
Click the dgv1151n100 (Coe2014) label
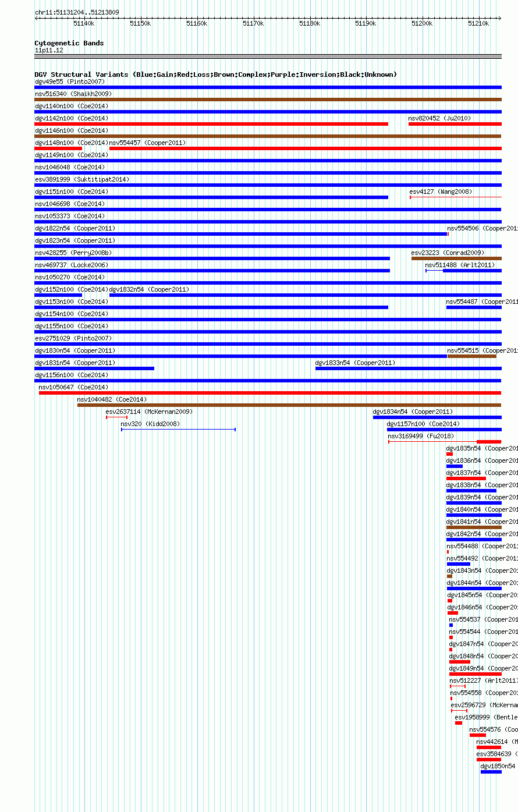tap(72, 192)
